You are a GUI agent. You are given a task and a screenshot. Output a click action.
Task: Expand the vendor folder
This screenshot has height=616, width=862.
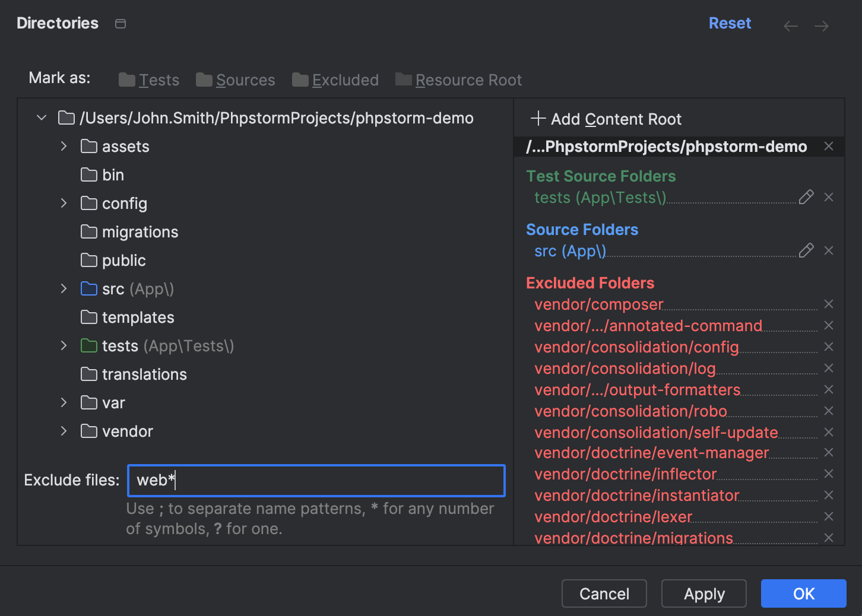(64, 431)
